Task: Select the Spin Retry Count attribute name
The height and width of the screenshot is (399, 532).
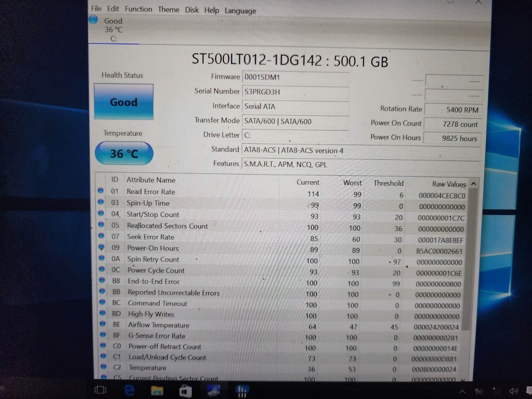Action: tap(153, 259)
